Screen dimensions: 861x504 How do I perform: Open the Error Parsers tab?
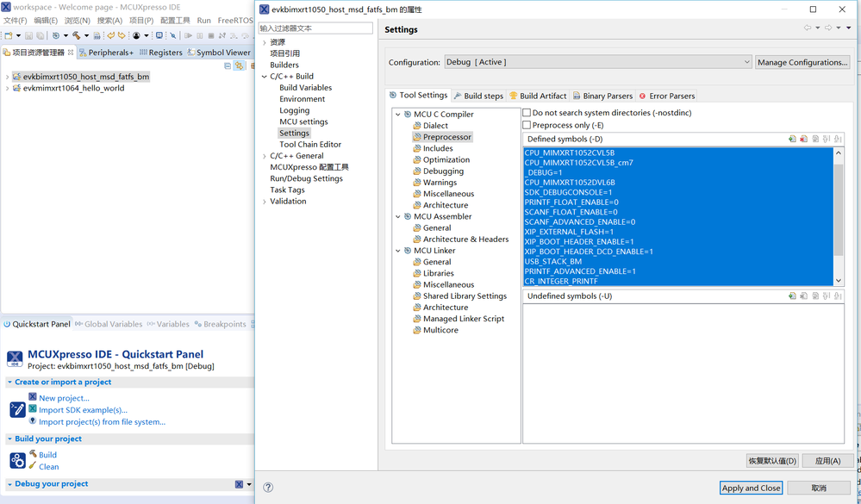pos(667,96)
